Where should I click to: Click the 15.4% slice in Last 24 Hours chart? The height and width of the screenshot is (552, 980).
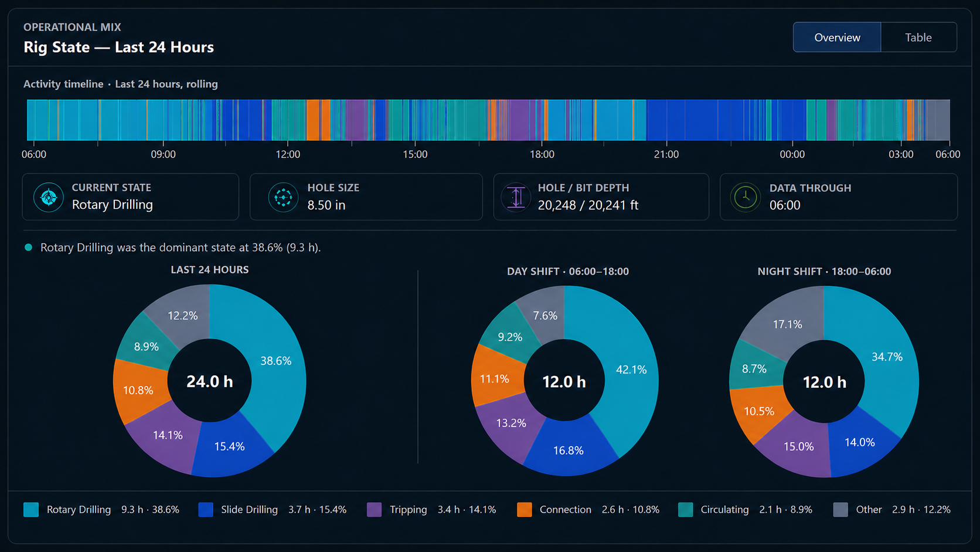pos(229,446)
